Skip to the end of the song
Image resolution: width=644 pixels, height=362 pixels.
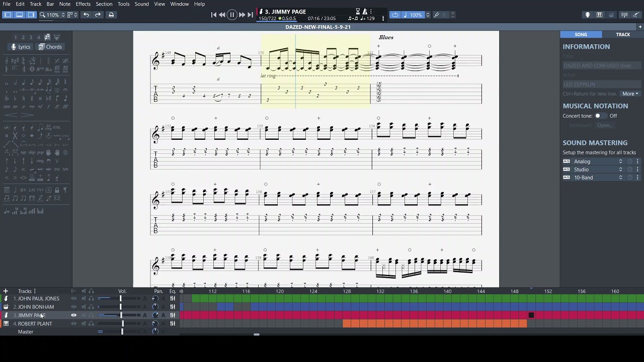[x=251, y=15]
